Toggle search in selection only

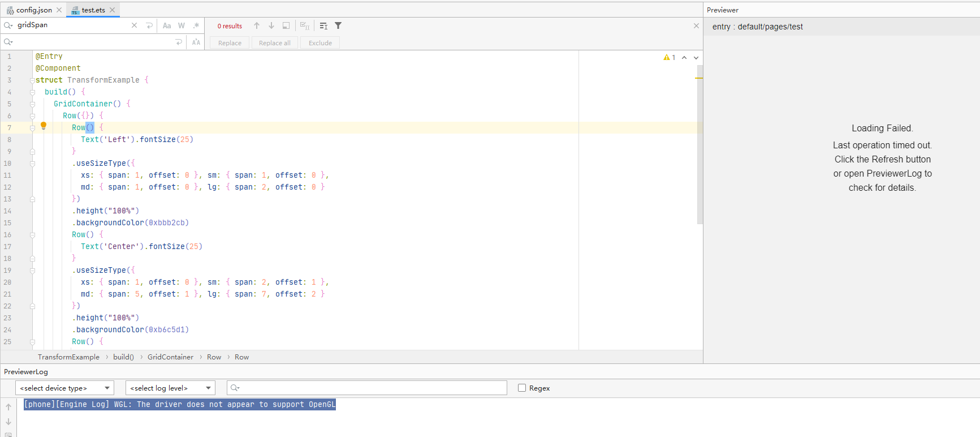point(286,25)
